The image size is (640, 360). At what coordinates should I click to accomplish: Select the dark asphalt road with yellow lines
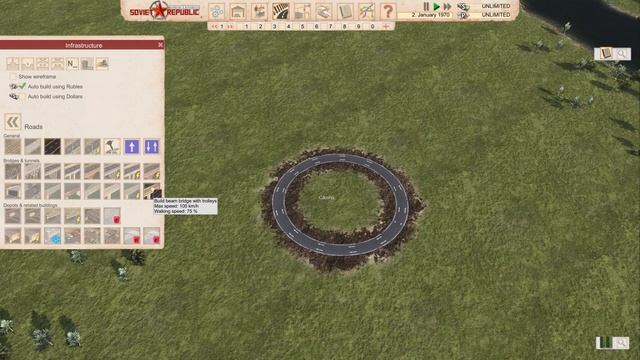coord(52,147)
